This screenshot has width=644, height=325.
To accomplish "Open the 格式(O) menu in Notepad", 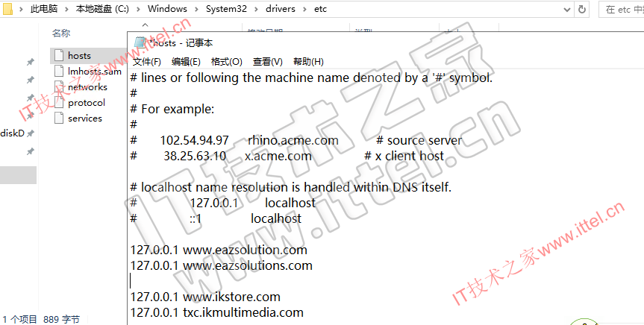I will tap(226, 62).
